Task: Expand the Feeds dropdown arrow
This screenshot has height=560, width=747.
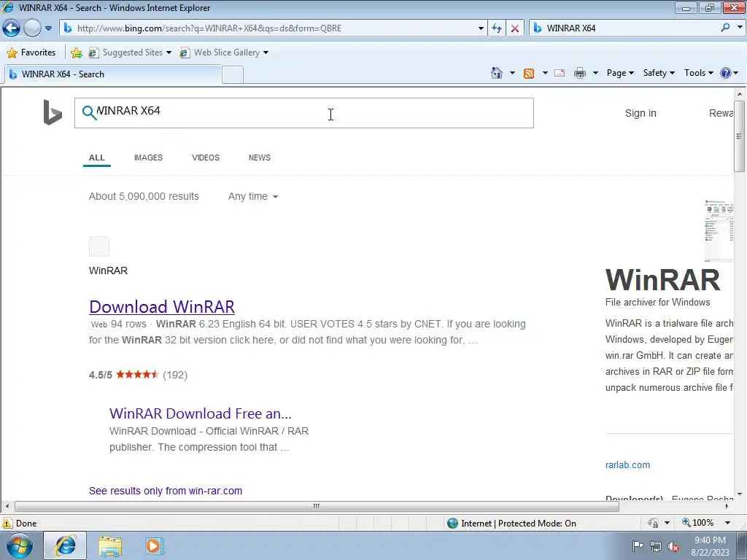Action: [545, 73]
